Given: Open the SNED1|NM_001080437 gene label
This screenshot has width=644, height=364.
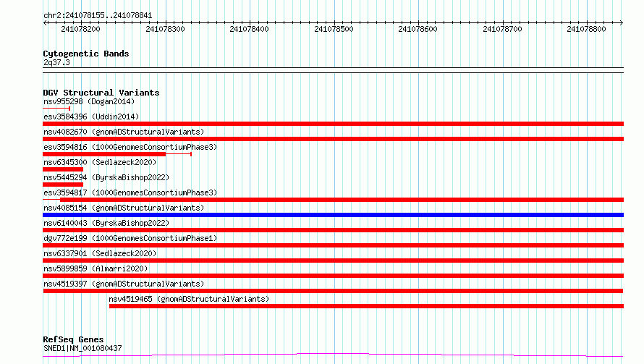Looking at the screenshot, I should click(x=82, y=348).
